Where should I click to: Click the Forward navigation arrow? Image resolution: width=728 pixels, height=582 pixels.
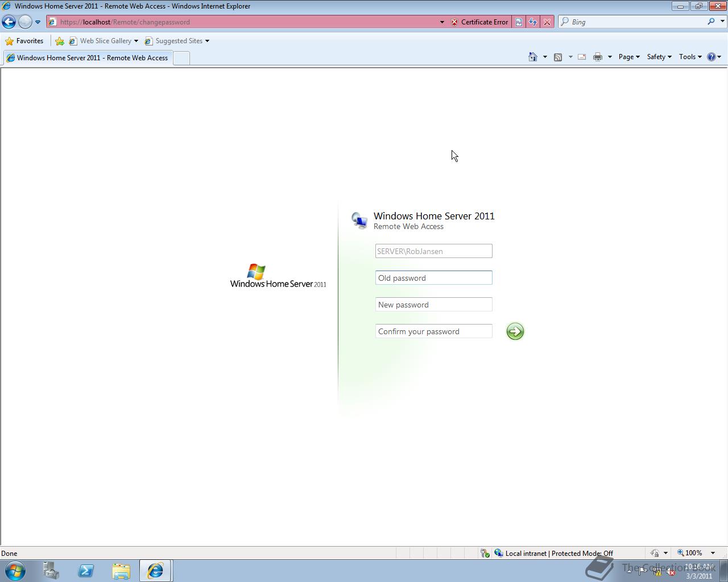coord(25,22)
